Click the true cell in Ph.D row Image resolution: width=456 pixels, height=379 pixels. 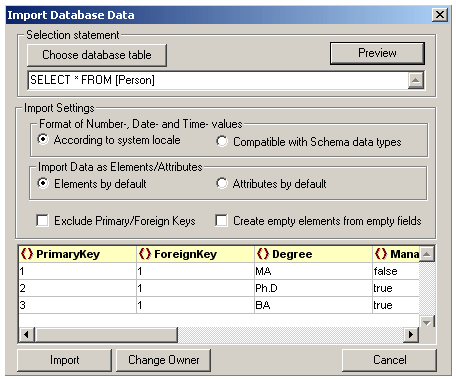[396, 288]
